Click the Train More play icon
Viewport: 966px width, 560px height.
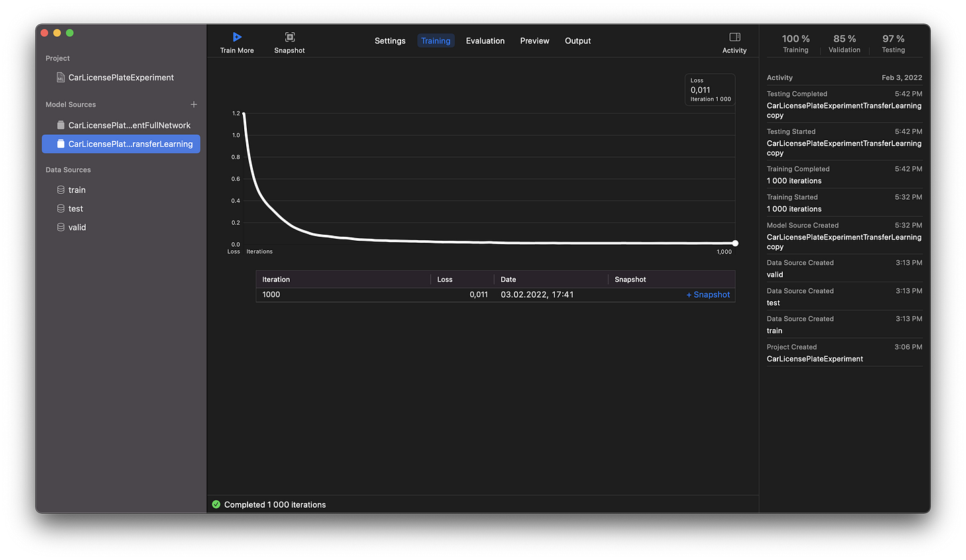[x=237, y=37]
